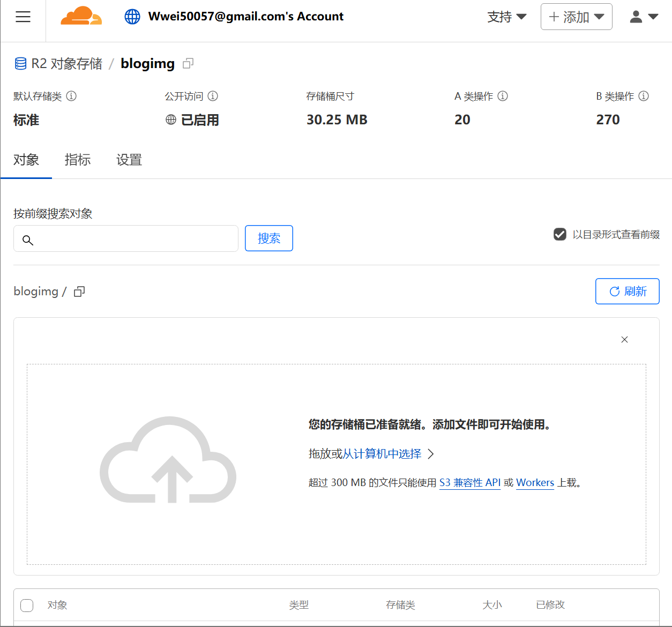Screen dimensions: 672x627
Task: Click info icon beside 公开访问
Action: point(213,96)
